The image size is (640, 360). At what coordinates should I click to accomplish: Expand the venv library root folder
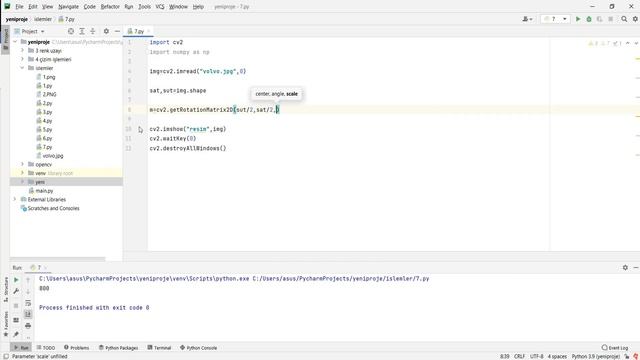[22, 173]
